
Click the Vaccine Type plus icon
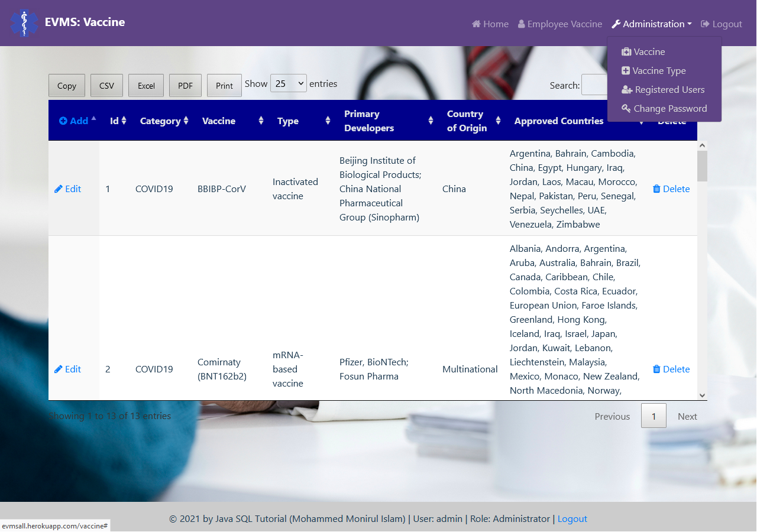[x=626, y=70]
